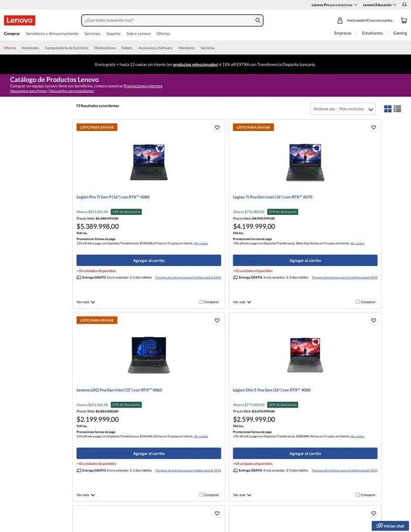Expand Lenovo Educación menu
Viewport: 411px width, 532px height.
[379, 5]
